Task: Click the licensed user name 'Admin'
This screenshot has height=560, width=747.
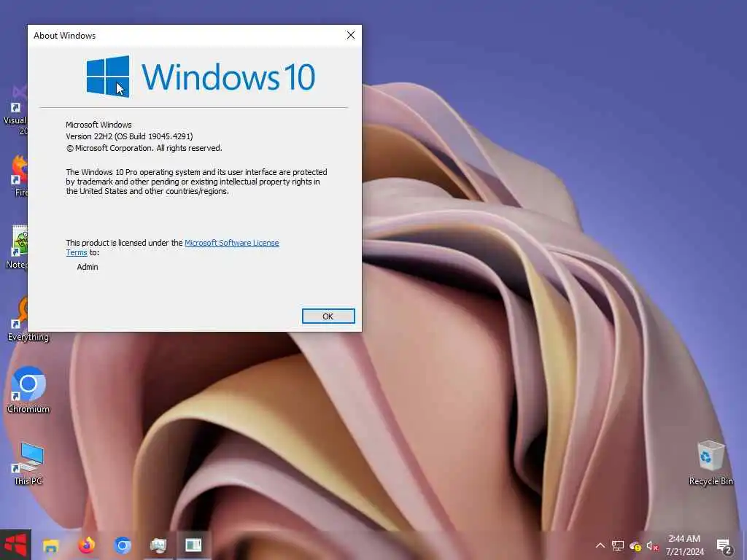Action: (88, 267)
